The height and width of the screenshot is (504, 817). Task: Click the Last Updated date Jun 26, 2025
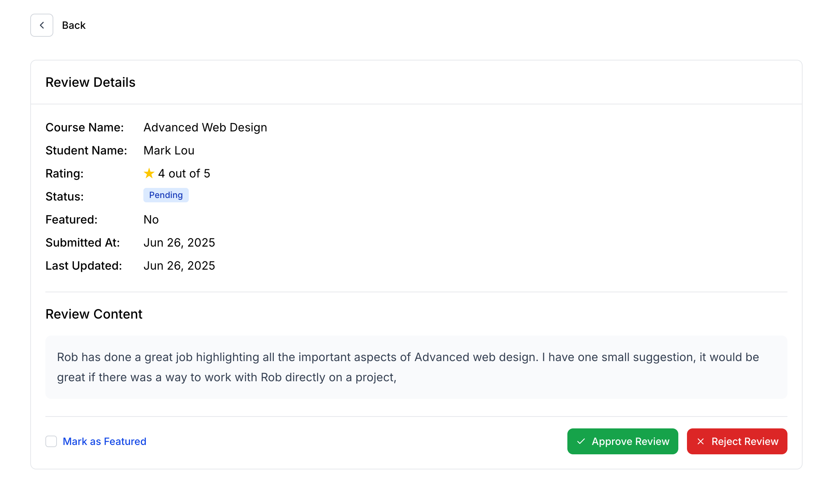(x=179, y=266)
